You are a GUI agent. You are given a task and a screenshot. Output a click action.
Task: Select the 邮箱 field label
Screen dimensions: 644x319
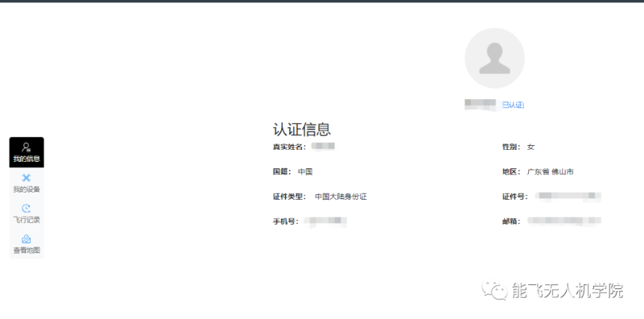(511, 222)
